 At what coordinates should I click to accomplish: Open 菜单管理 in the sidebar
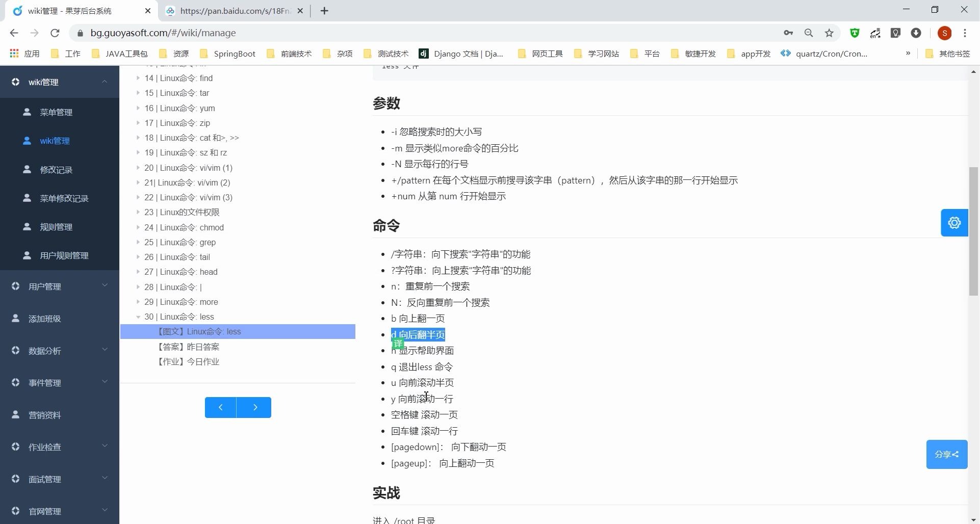coord(60,112)
